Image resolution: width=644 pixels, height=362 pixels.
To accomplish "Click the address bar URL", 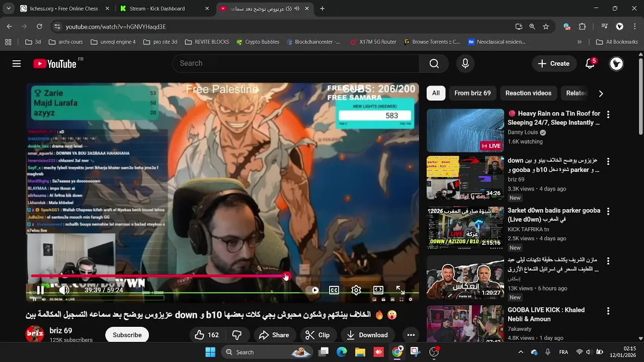I will [x=116, y=27].
